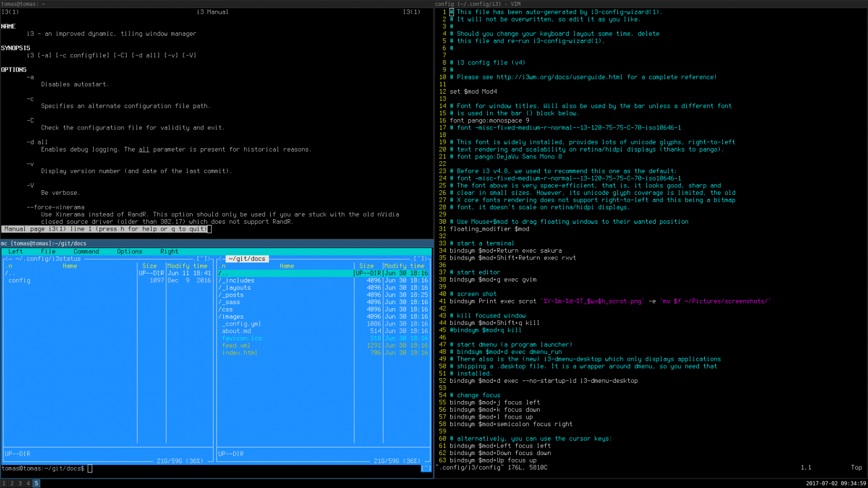Click mc's shell prompt tomas@tomas:~/git/docs$
Image resolution: width=868 pixels, height=488 pixels.
point(43,468)
